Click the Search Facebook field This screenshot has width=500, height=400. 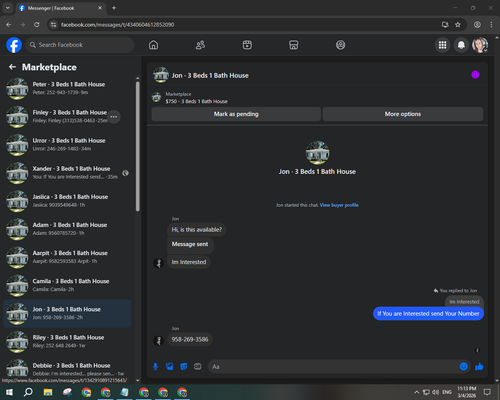[80, 45]
